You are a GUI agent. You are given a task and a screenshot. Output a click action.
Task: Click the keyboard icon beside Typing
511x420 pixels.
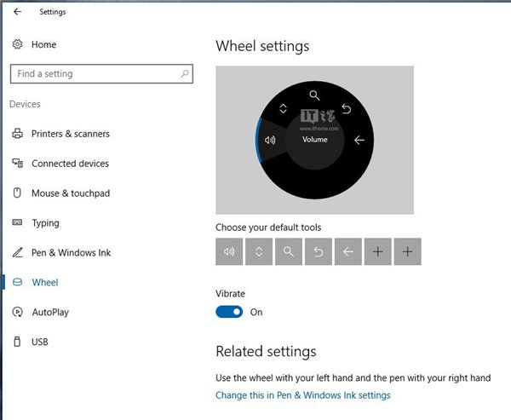pyautogui.click(x=17, y=222)
